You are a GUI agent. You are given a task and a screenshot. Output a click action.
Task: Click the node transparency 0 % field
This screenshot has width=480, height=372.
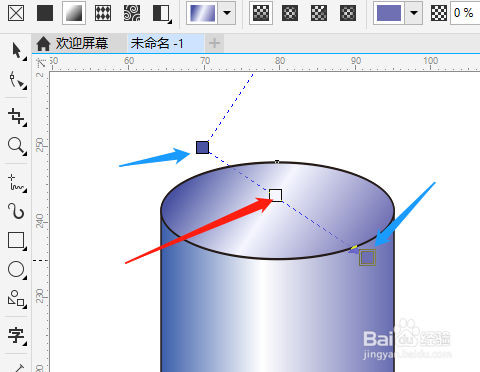coord(465,13)
